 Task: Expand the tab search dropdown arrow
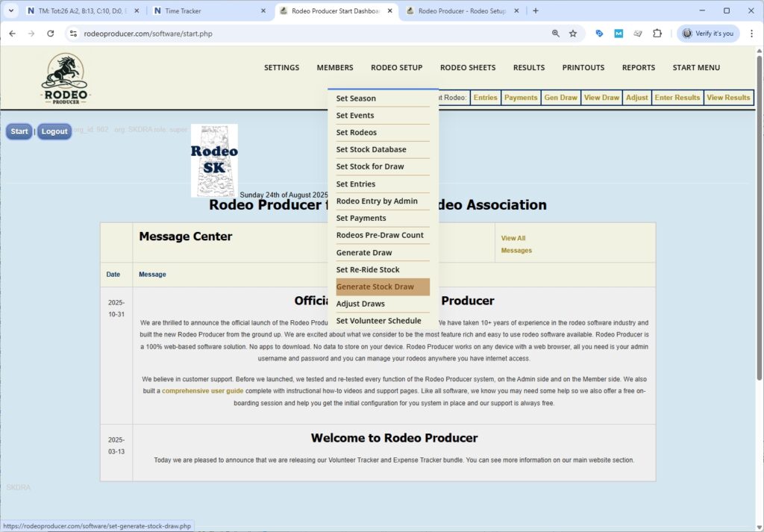[11, 11]
